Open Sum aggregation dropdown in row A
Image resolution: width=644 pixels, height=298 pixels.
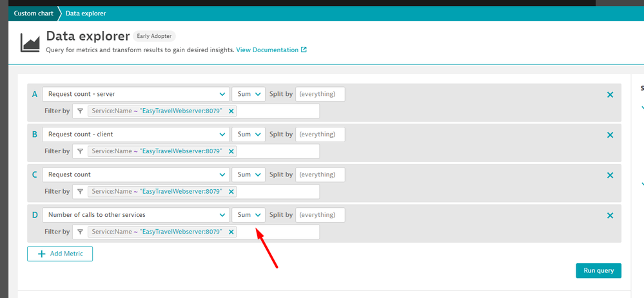248,95
